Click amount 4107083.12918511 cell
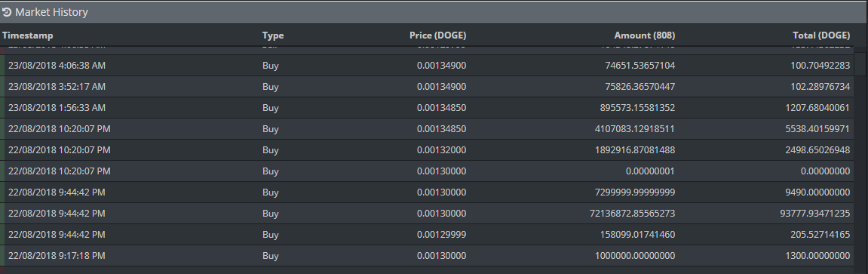Image resolution: width=868 pixels, height=274 pixels. pos(634,129)
